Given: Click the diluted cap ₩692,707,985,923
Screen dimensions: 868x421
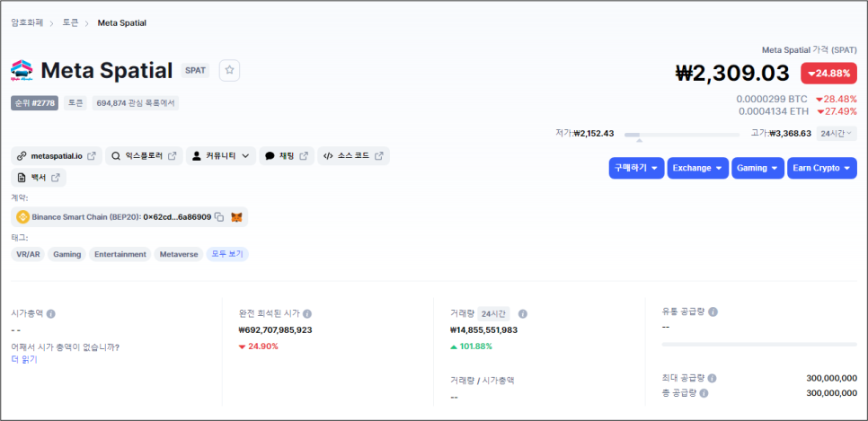Looking at the screenshot, I should 276,330.
